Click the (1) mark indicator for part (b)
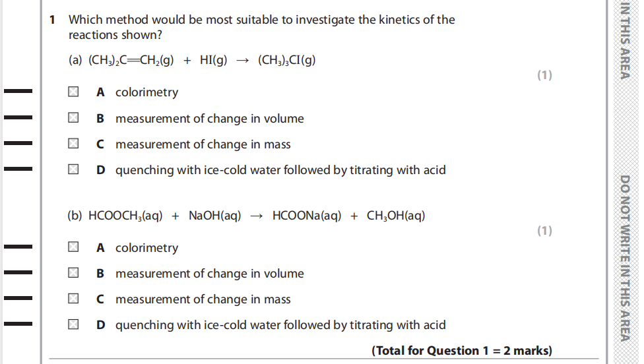The height and width of the screenshot is (364, 644). pyautogui.click(x=544, y=231)
